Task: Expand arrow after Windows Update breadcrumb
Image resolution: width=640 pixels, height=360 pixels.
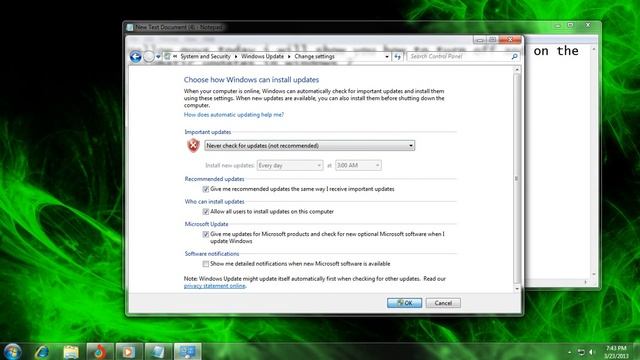Action: 289,57
